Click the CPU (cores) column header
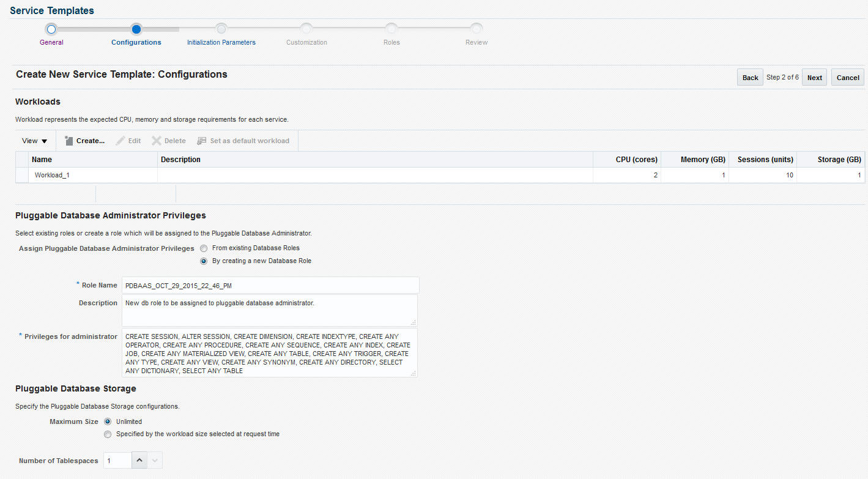The width and height of the screenshot is (868, 479). click(x=627, y=160)
